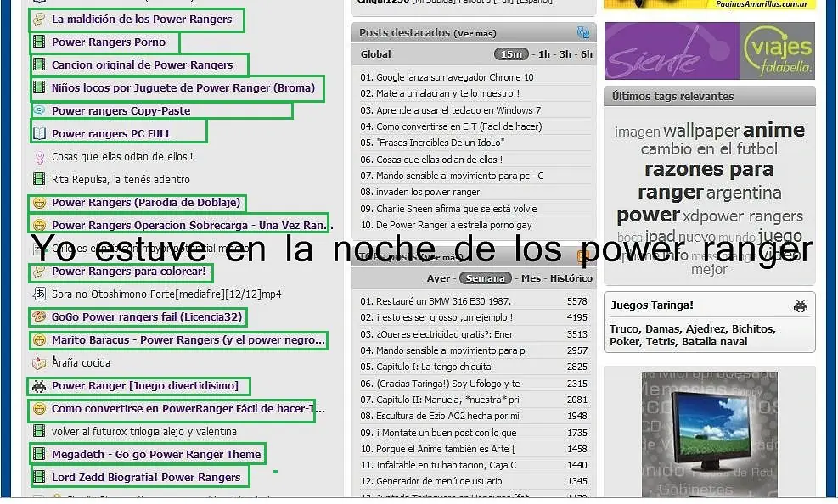Screen dimensions: 838x504
Task: Open 'De Power Ranger a estrella porno gay'
Action: [x=454, y=225]
